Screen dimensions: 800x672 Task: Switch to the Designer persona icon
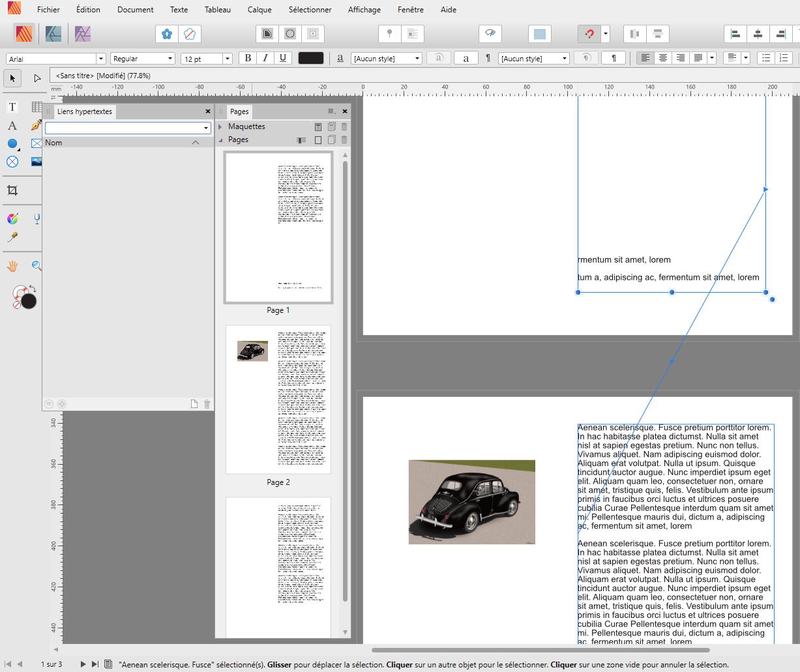(53, 33)
